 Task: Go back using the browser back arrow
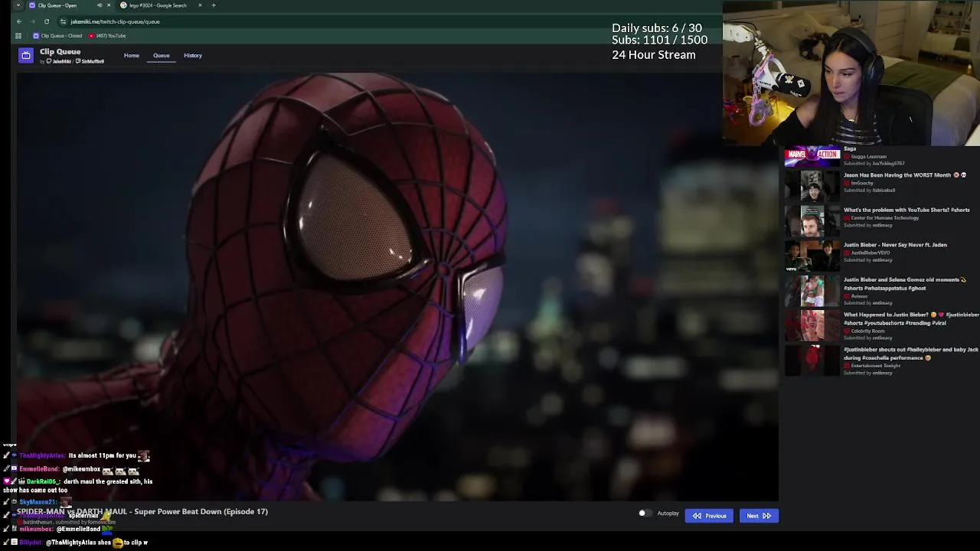point(19,21)
